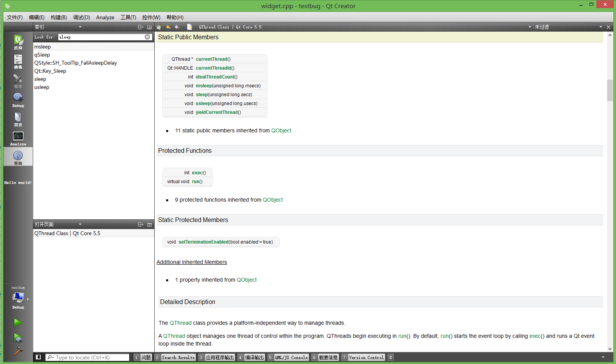This screenshot has width=616, height=364.
Task: Switch to Debug mode in the sidebar
Action: (18, 99)
